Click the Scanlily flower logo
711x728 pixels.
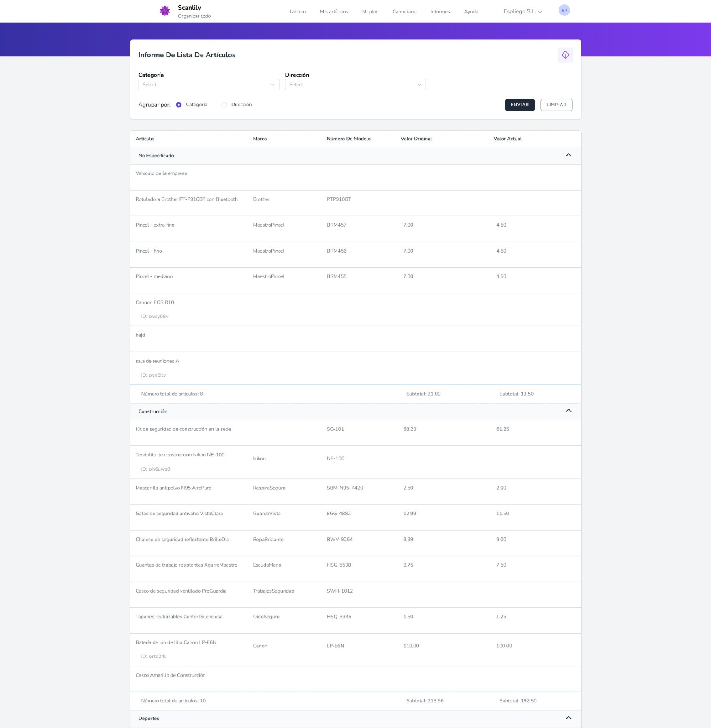164,11
